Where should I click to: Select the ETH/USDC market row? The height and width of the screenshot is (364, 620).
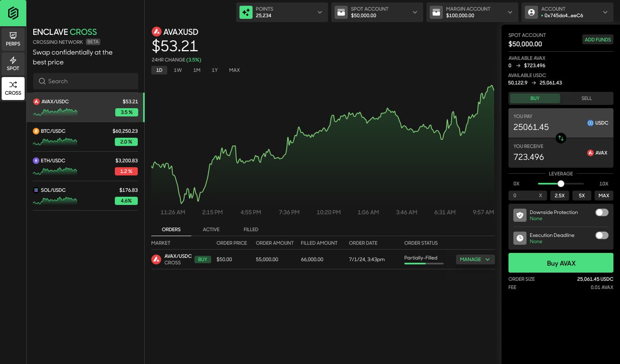85,166
